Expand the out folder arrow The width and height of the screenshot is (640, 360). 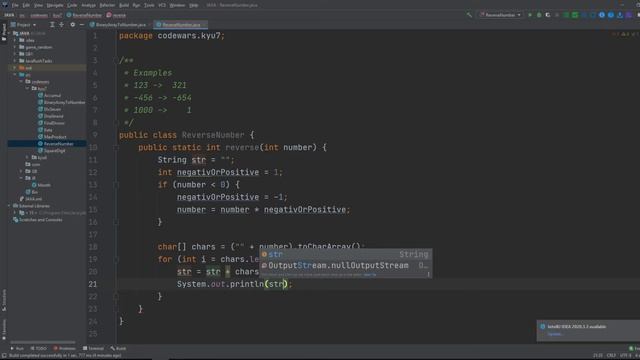(x=15, y=68)
